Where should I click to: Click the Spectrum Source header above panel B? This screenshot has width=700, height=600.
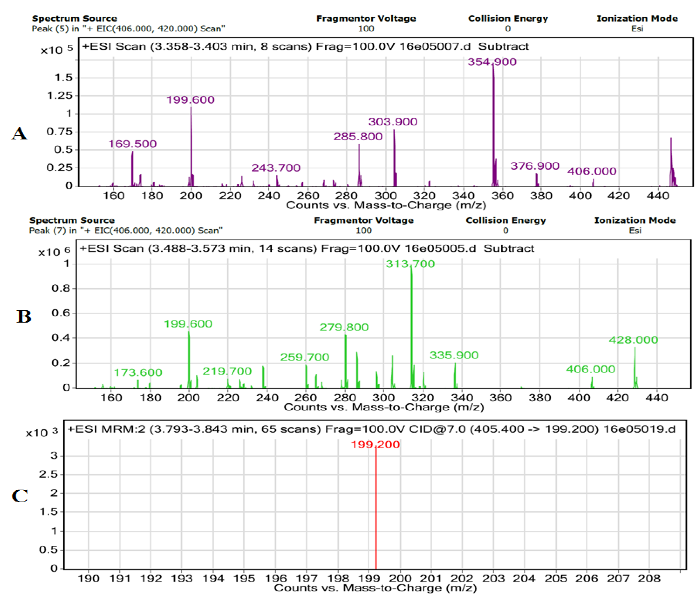(x=72, y=220)
